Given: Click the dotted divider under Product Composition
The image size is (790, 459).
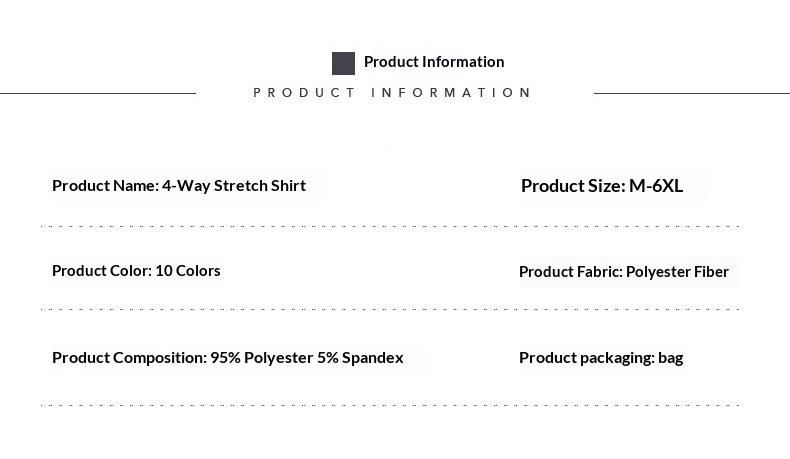Looking at the screenshot, I should coord(390,405).
